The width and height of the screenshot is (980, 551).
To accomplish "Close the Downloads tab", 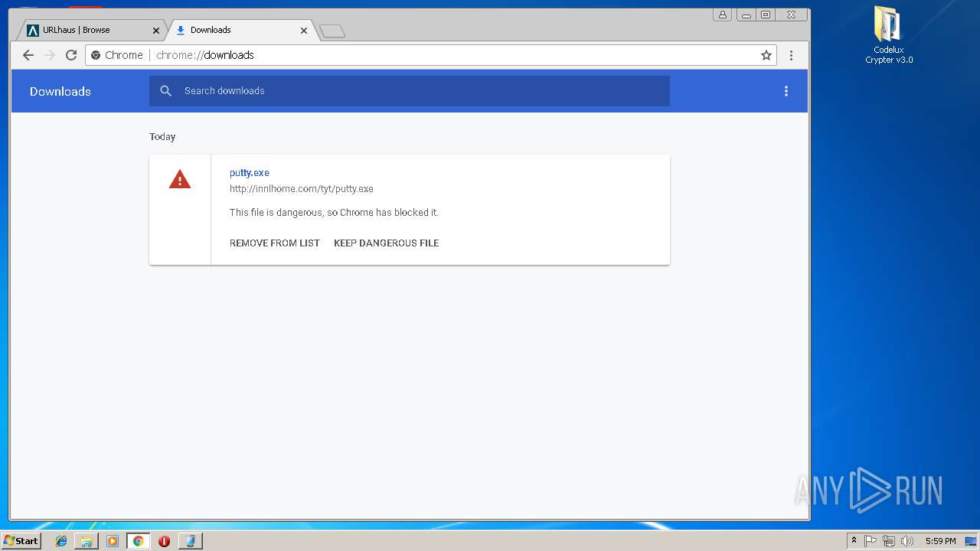I will click(304, 31).
